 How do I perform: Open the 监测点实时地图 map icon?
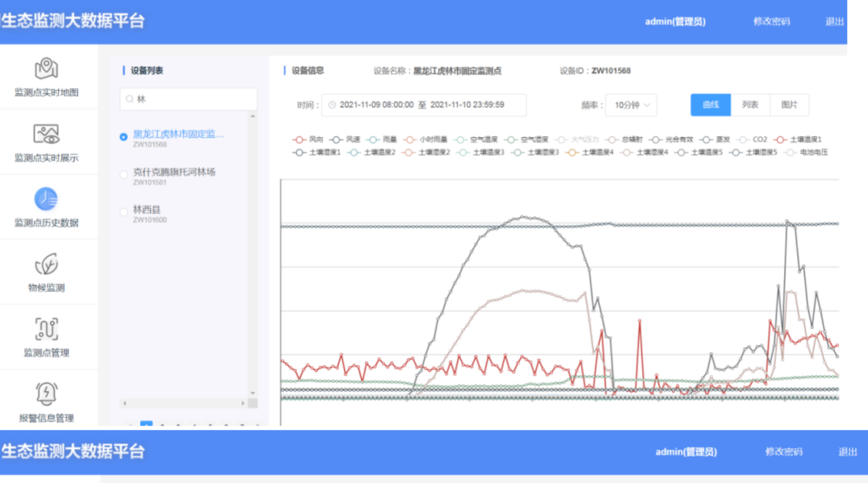coord(46,69)
